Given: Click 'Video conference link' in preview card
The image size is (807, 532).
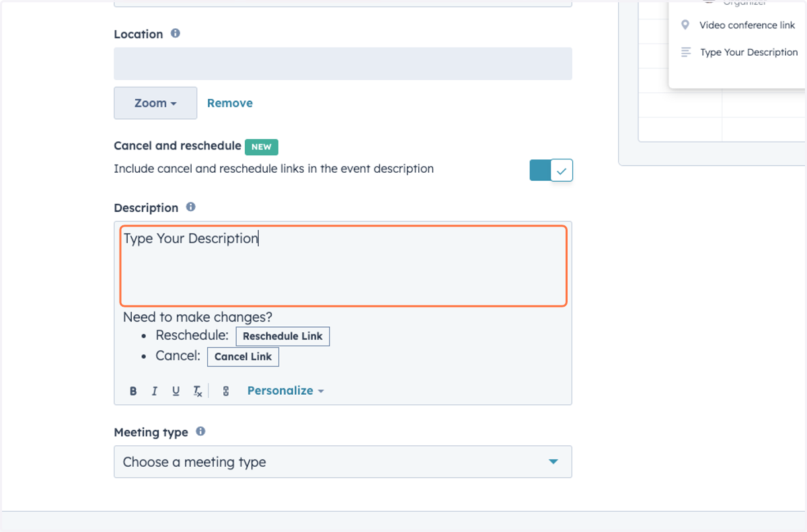Looking at the screenshot, I should (x=747, y=25).
